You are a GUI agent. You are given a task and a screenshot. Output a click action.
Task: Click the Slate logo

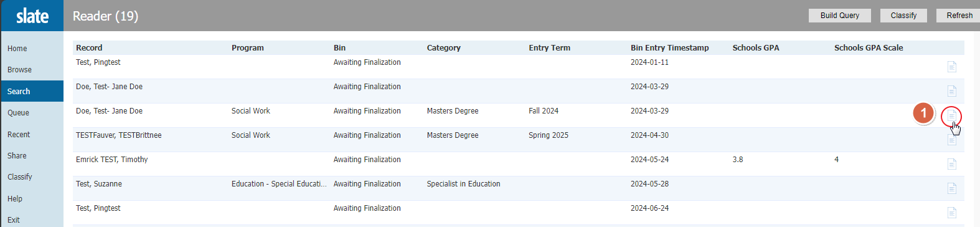[x=32, y=16]
